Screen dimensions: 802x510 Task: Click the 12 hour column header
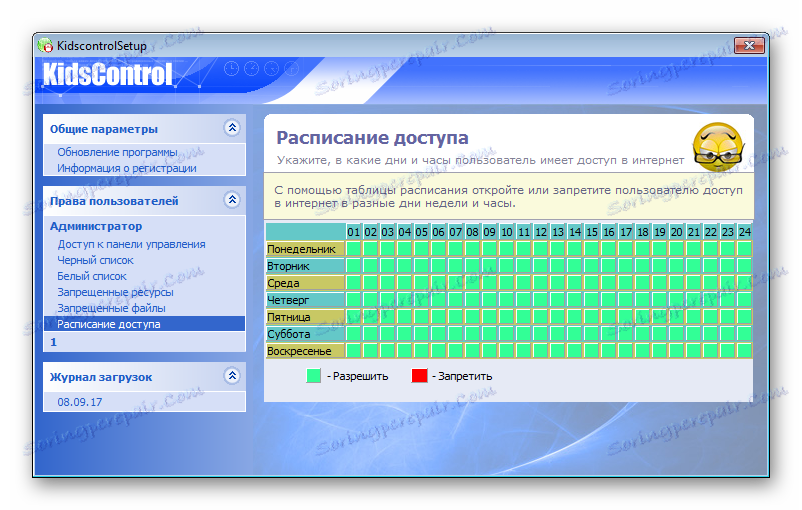point(541,232)
